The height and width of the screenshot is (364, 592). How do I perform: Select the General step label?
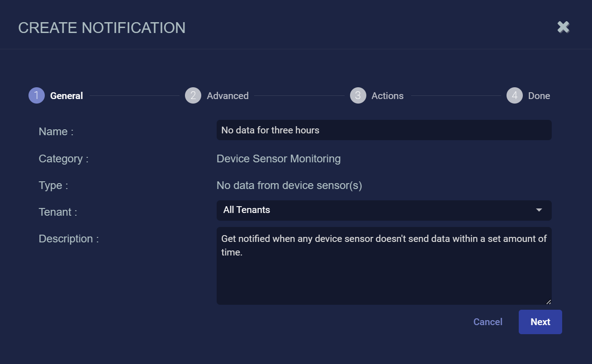coord(66,96)
